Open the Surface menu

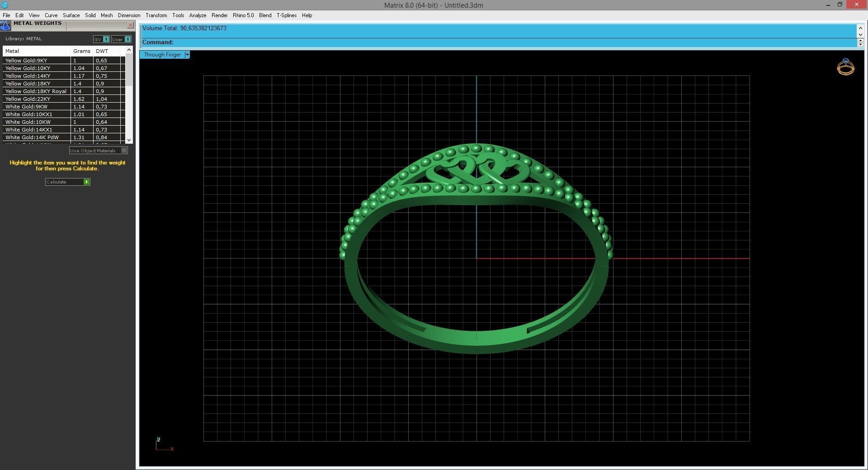click(x=71, y=15)
